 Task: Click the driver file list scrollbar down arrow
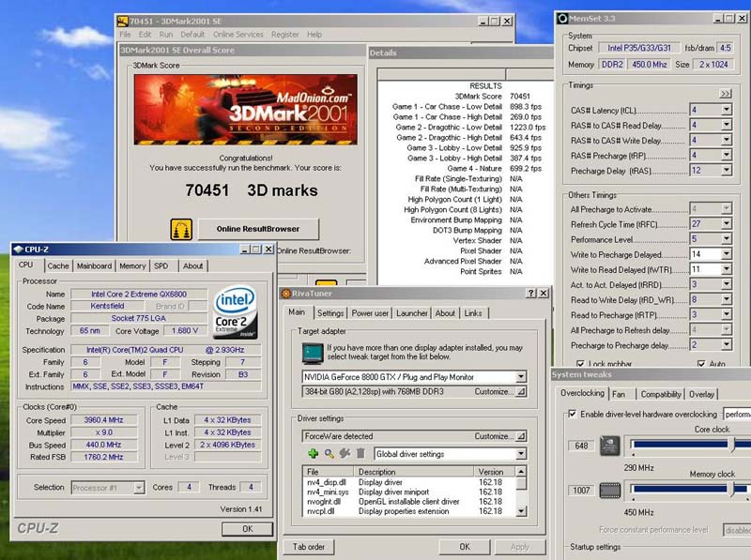[521, 511]
